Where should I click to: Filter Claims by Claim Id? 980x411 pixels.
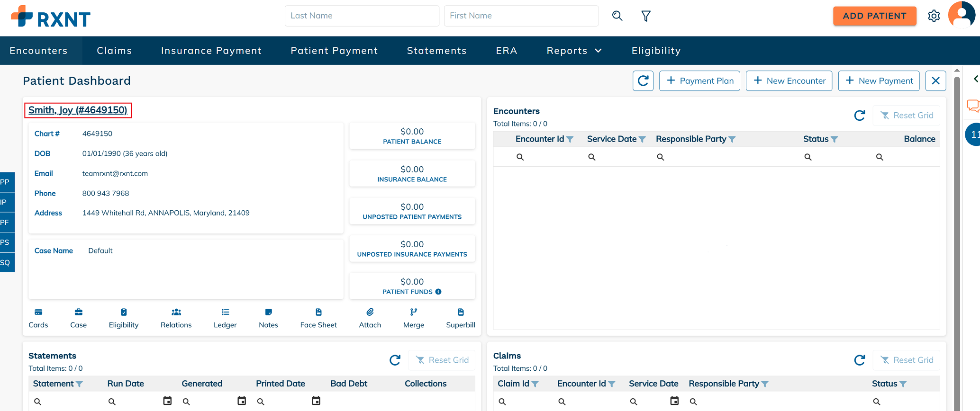pos(535,384)
